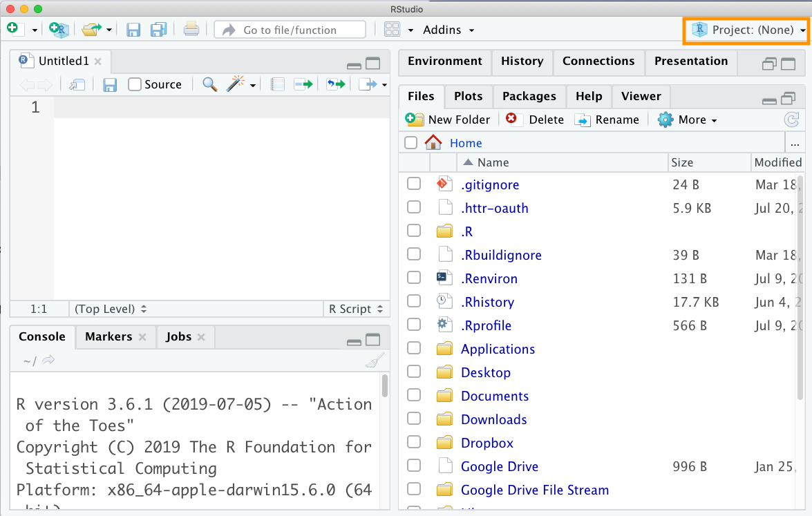Focus the Go to file/function field
Image resolution: width=812 pixels, height=516 pixels.
point(290,30)
